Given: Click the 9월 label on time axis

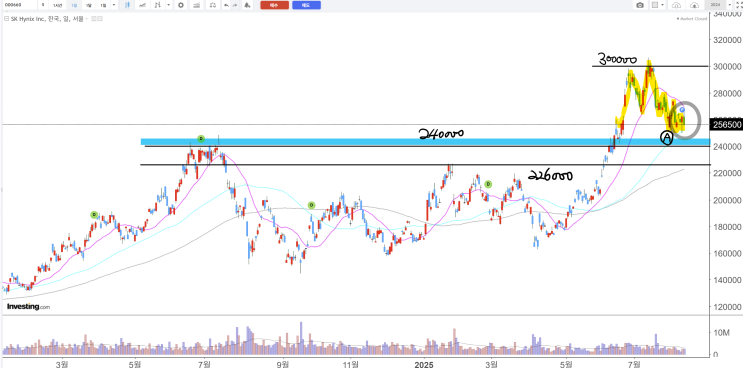Looking at the screenshot, I should 282,364.
